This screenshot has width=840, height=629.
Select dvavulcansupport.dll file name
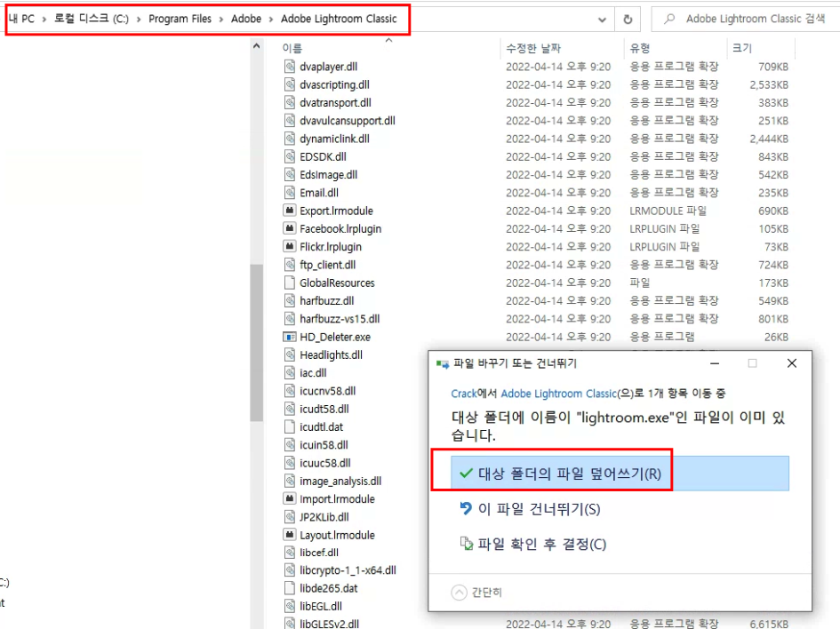point(348,121)
